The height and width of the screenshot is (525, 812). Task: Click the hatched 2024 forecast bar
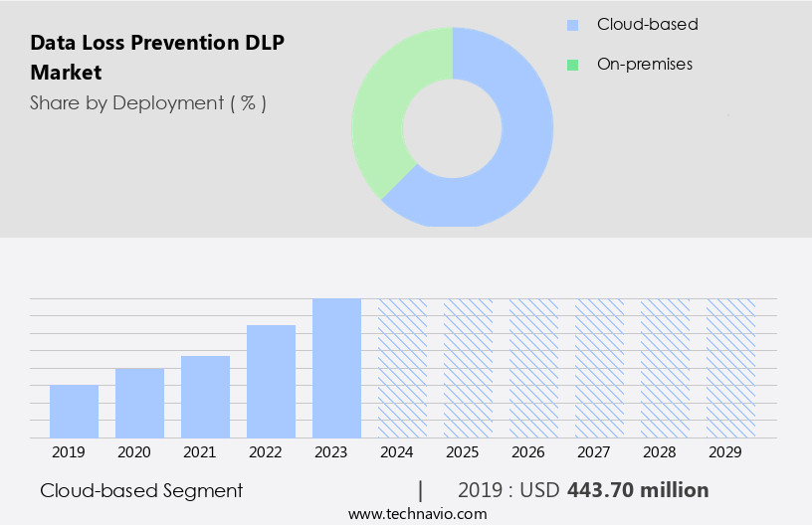coord(402,368)
